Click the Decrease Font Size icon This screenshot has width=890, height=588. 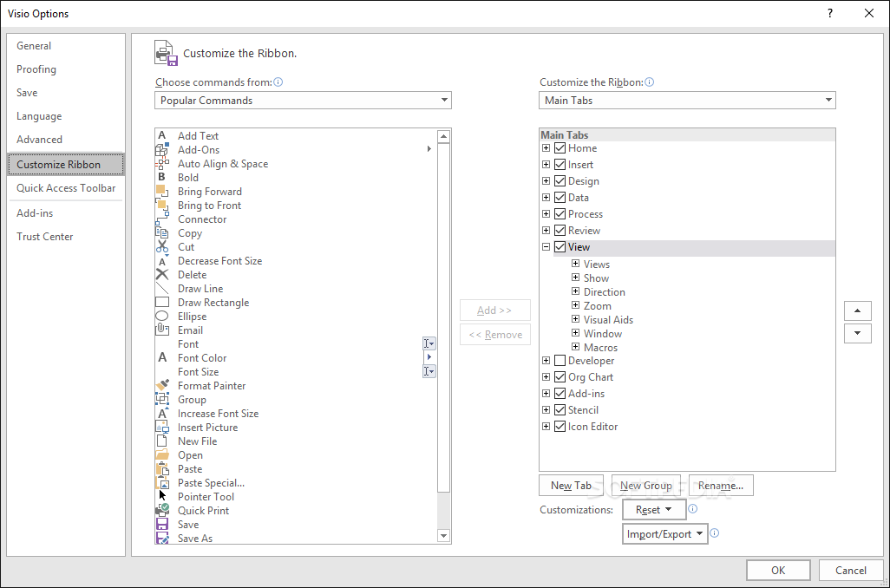pyautogui.click(x=162, y=260)
